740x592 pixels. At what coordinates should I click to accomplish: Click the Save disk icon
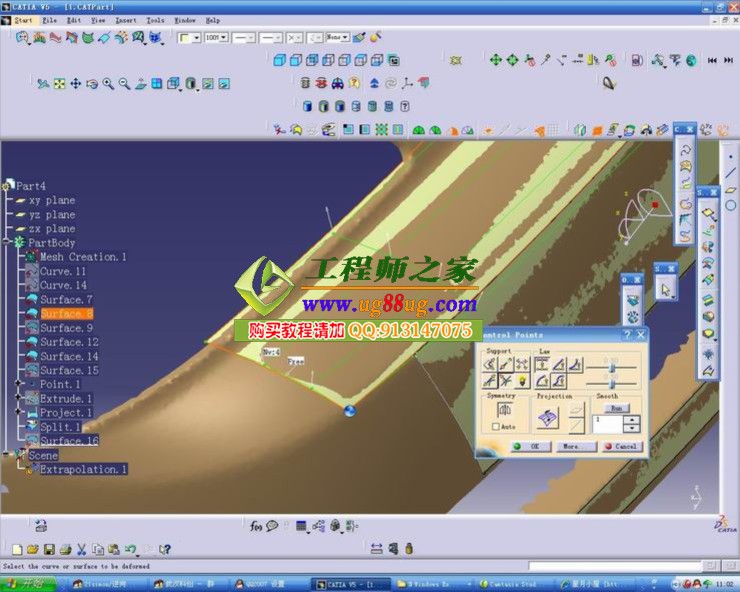point(48,549)
